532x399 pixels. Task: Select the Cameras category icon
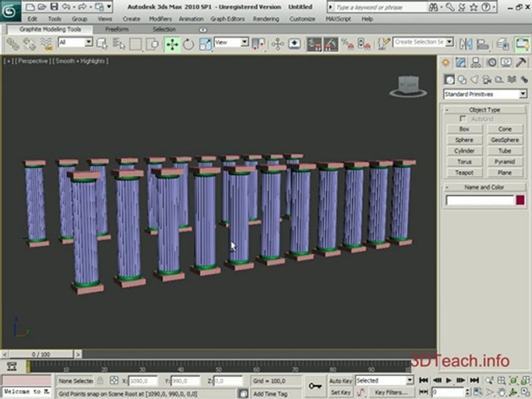click(x=487, y=80)
